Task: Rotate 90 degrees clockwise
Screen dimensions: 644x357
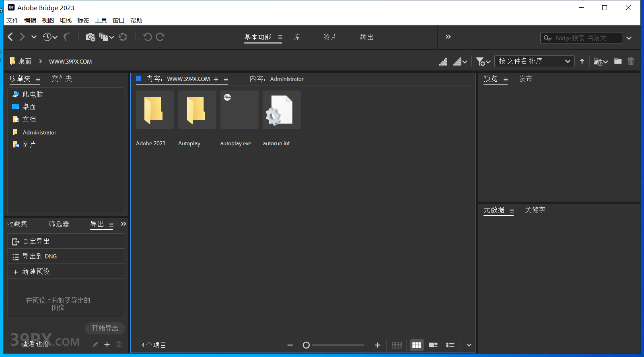Action: tap(160, 37)
